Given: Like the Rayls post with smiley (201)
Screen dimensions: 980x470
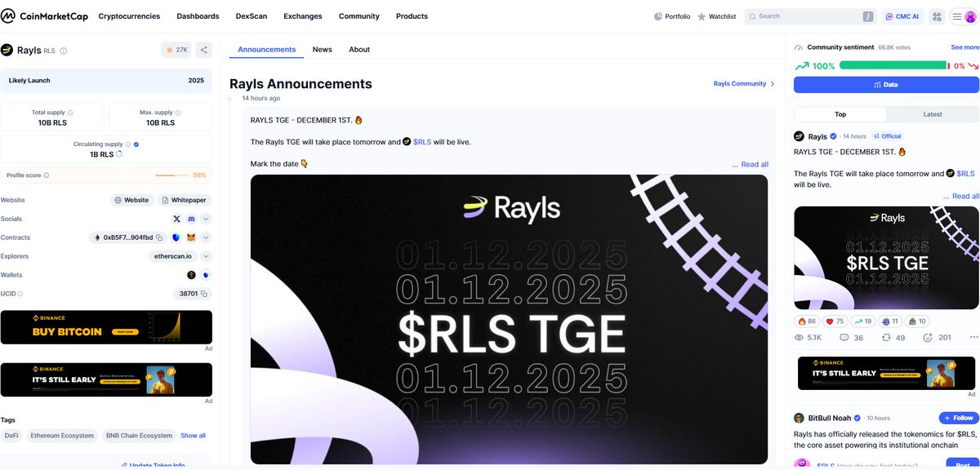Looking at the screenshot, I should pyautogui.click(x=938, y=338).
